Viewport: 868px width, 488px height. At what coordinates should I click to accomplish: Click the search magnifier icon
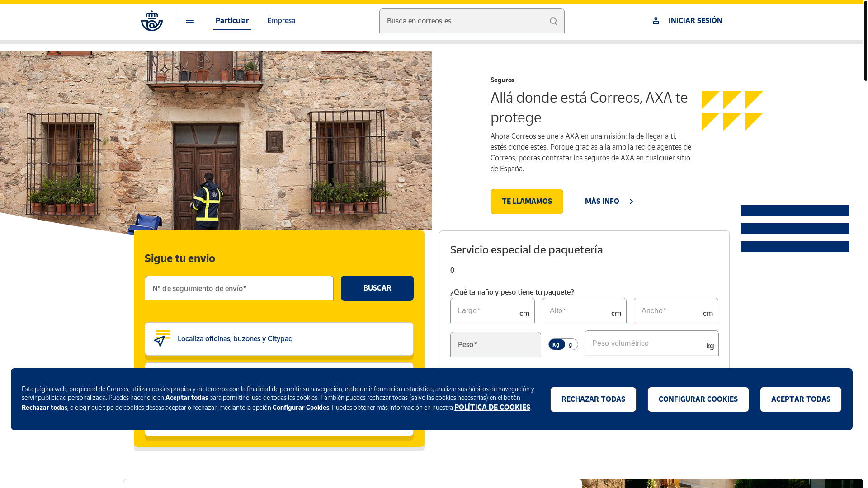pyautogui.click(x=553, y=21)
